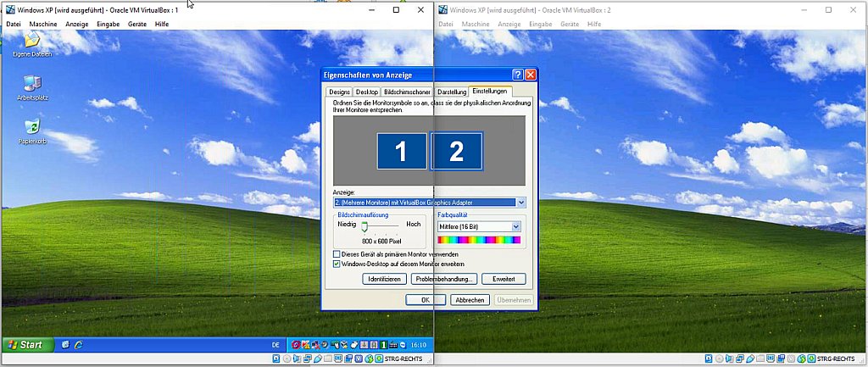Click the Bildschirmauflösung slider handle
This screenshot has width=868, height=367.
pos(364,226)
